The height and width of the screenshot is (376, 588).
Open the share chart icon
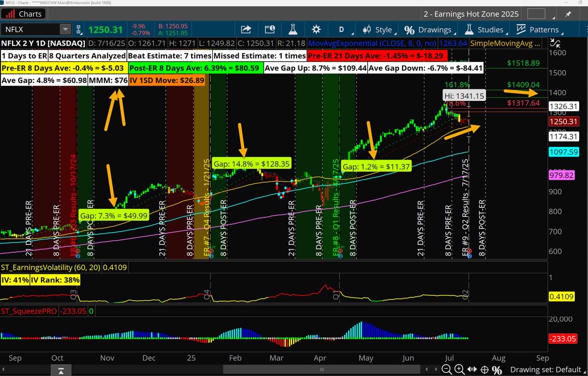246,29
